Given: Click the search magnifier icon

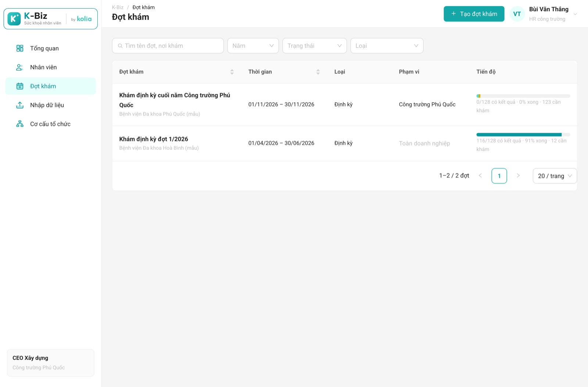Looking at the screenshot, I should [120, 46].
